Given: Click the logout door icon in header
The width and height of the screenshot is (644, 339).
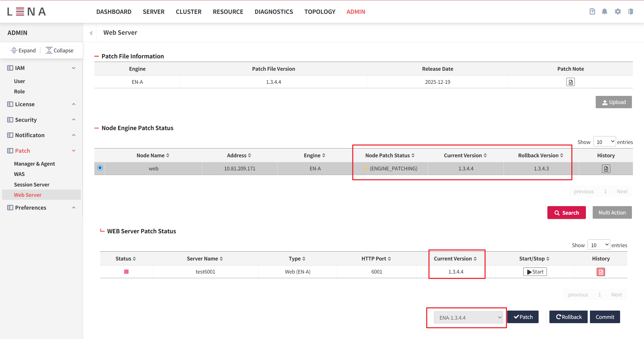Looking at the screenshot, I should (630, 12).
